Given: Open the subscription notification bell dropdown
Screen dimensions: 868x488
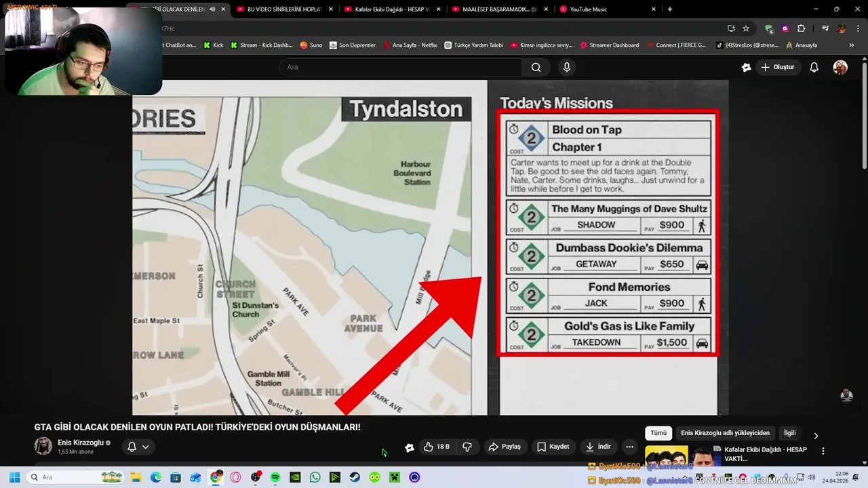Looking at the screenshot, I should [x=138, y=447].
